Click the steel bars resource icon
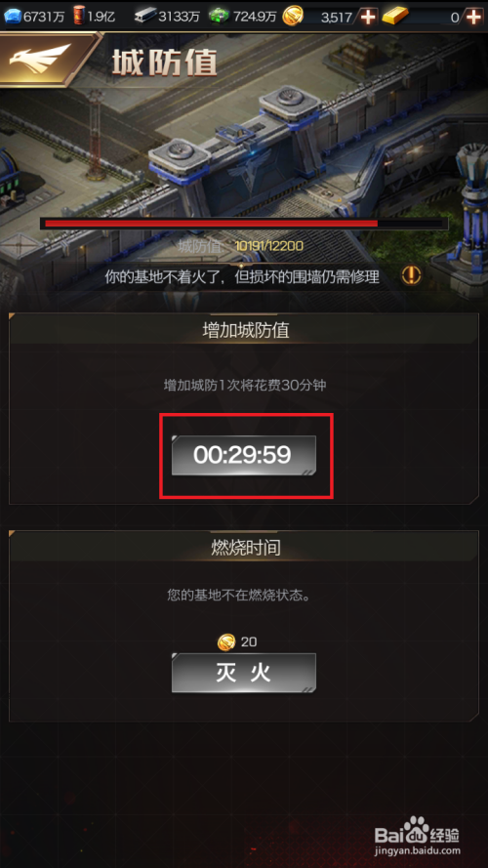The width and height of the screenshot is (488, 868). 144,17
